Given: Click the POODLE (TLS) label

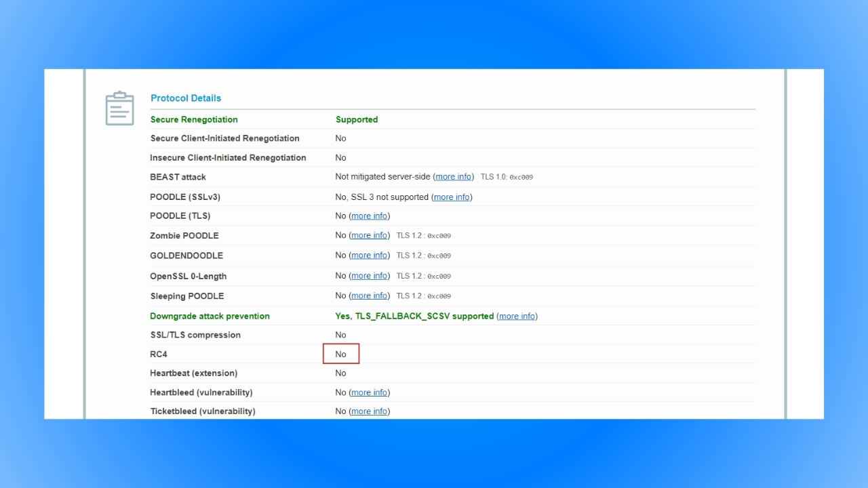Looking at the screenshot, I should [180, 216].
